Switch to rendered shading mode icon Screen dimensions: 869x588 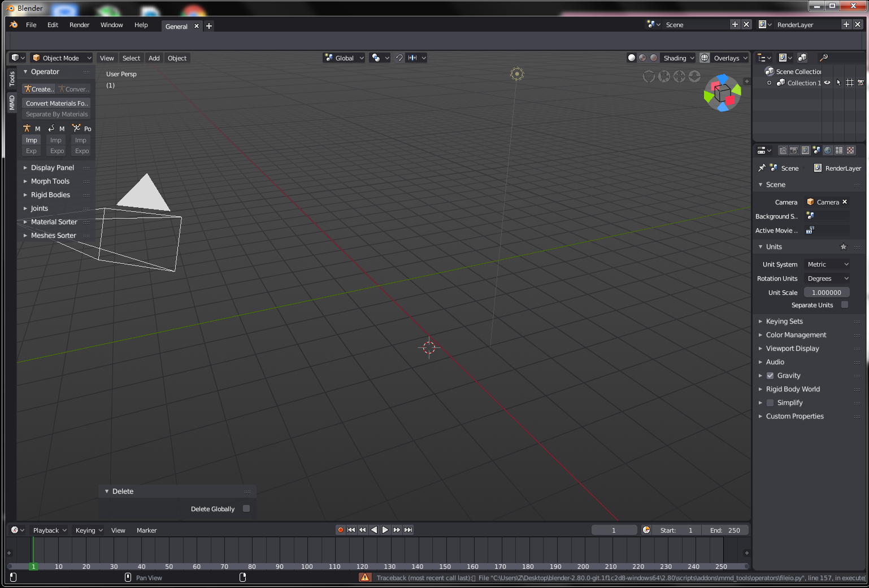click(654, 58)
